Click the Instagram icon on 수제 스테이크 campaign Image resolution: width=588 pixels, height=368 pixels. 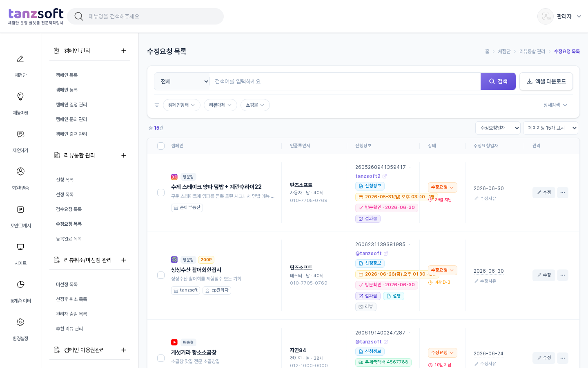tap(174, 177)
